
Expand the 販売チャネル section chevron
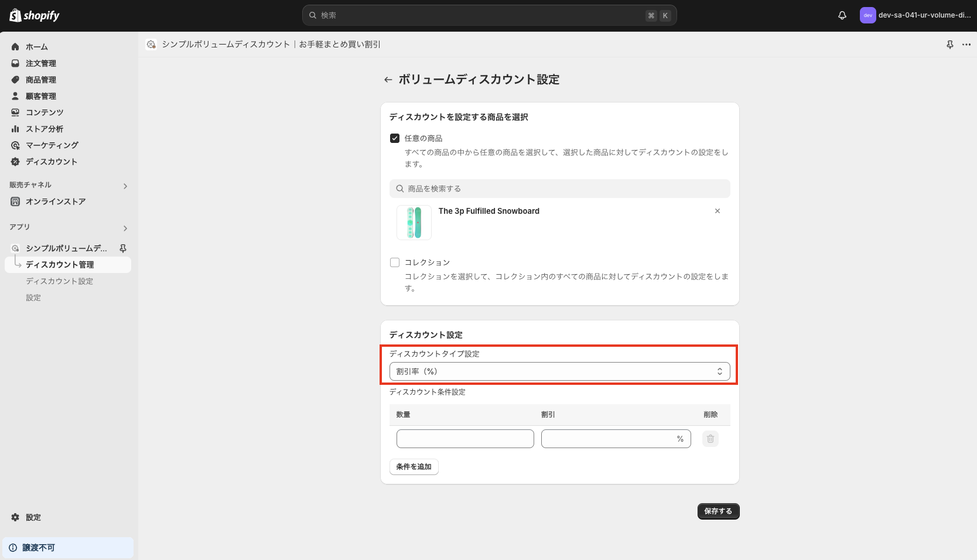(x=125, y=186)
